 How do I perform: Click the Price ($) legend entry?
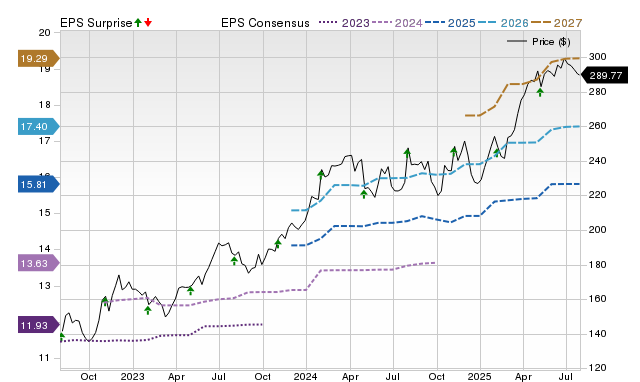pyautogui.click(x=539, y=42)
